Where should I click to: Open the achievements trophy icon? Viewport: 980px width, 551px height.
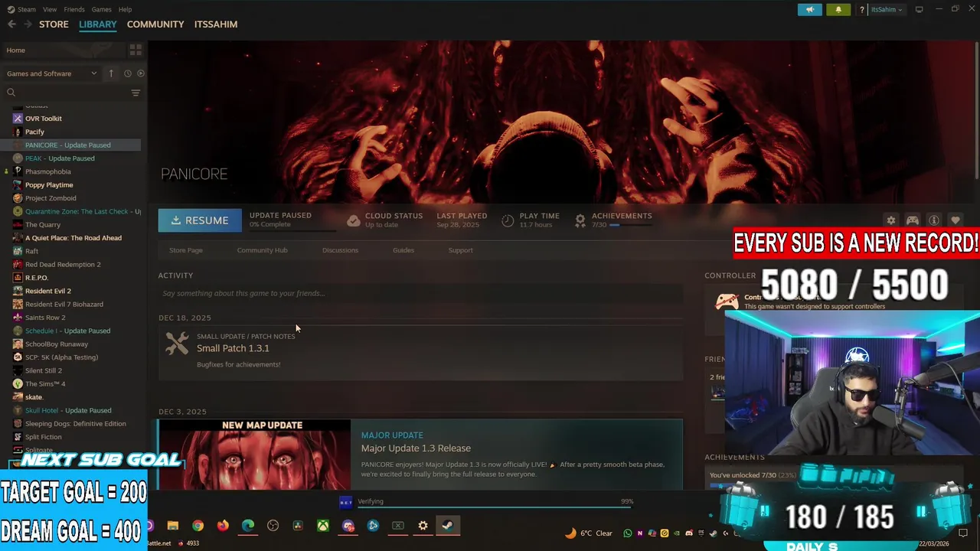[580, 220]
